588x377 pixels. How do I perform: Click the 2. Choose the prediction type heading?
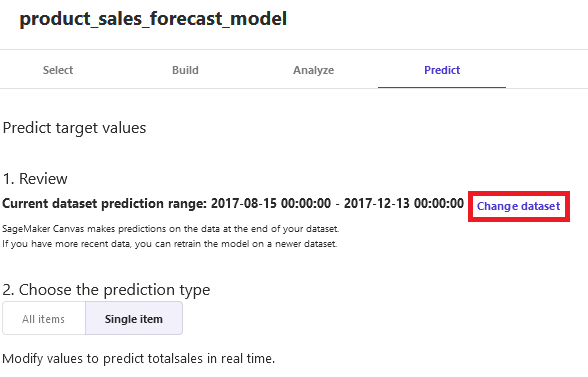coord(106,290)
